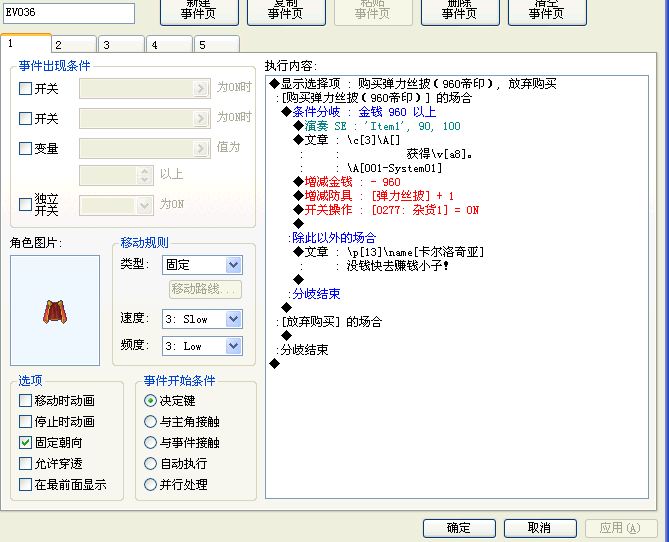Click the 删除事件页 button
This screenshot has width=669, height=542.
(x=460, y=12)
